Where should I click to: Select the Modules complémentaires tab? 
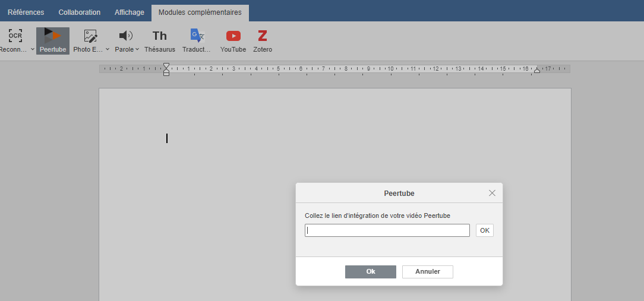tap(200, 12)
